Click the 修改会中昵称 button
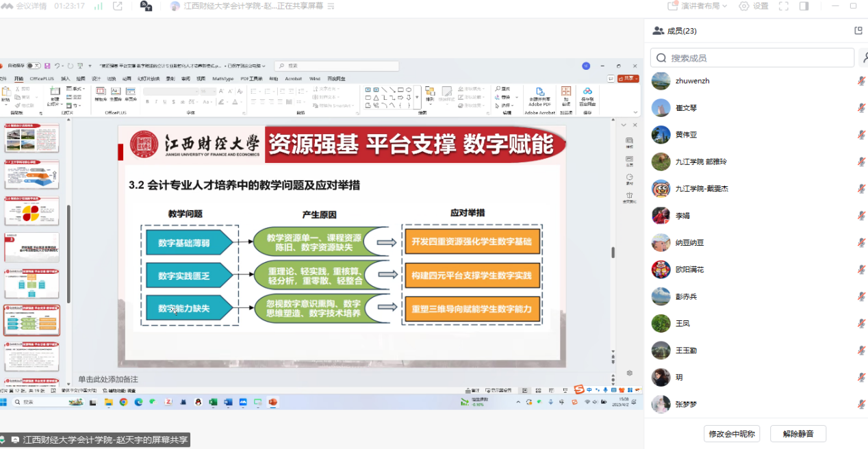Image resolution: width=868 pixels, height=449 pixels. (x=732, y=434)
